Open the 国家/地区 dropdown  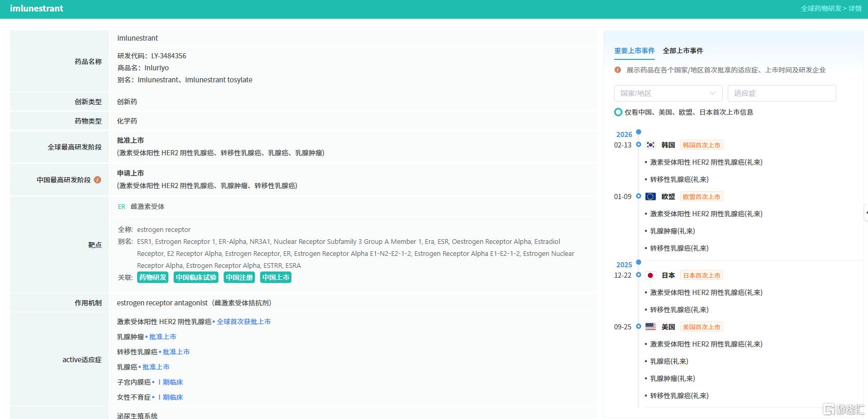point(668,93)
